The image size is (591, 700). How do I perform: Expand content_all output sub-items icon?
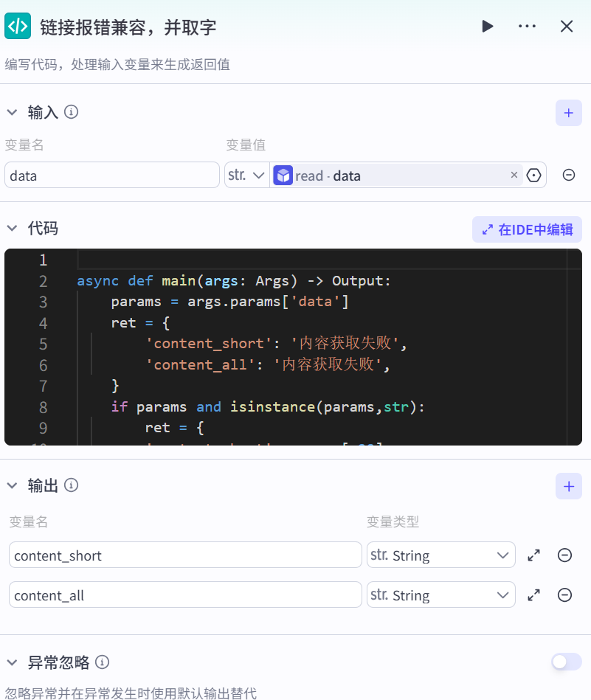pos(534,595)
